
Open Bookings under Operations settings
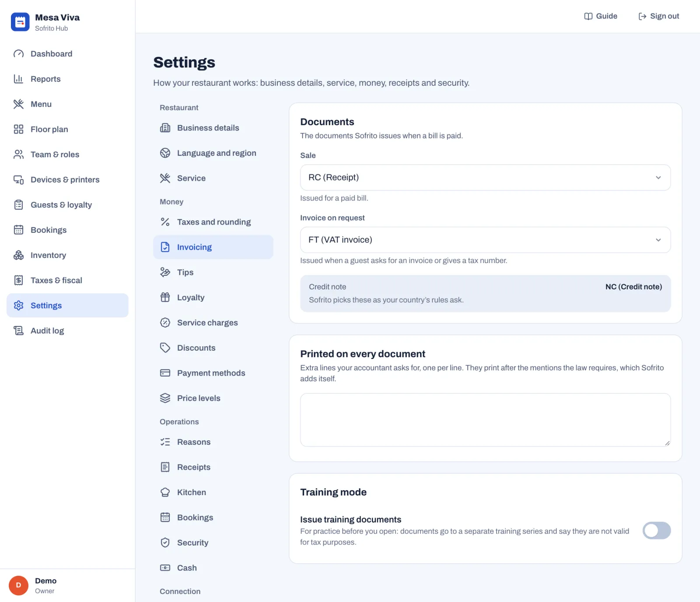(x=213, y=518)
